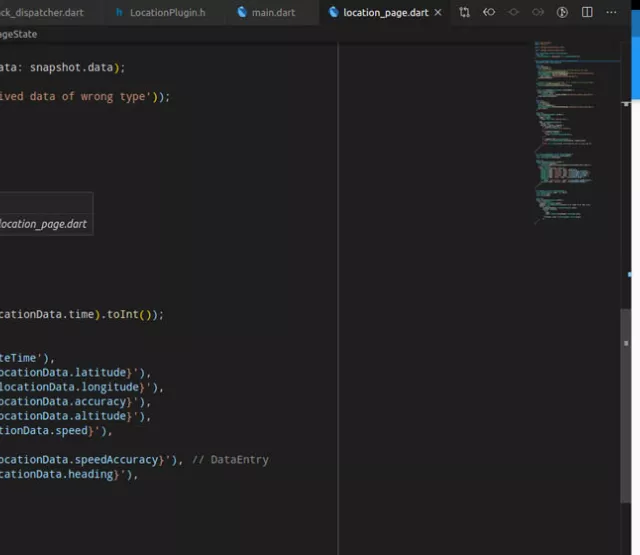Click the breadcrumb ending in 'ageState'
Image resolution: width=640 pixels, height=555 pixels.
18,34
